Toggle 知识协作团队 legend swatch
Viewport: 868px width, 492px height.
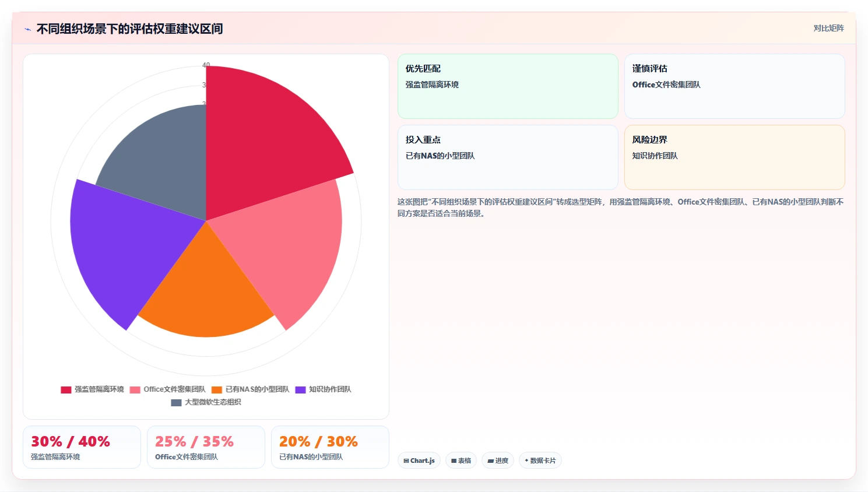click(x=300, y=389)
